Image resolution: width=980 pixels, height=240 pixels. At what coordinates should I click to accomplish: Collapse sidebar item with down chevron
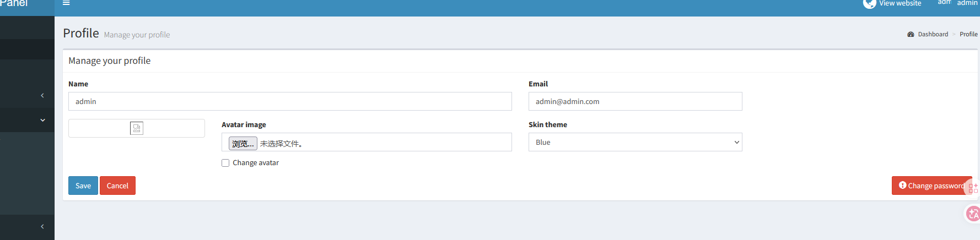point(42,120)
